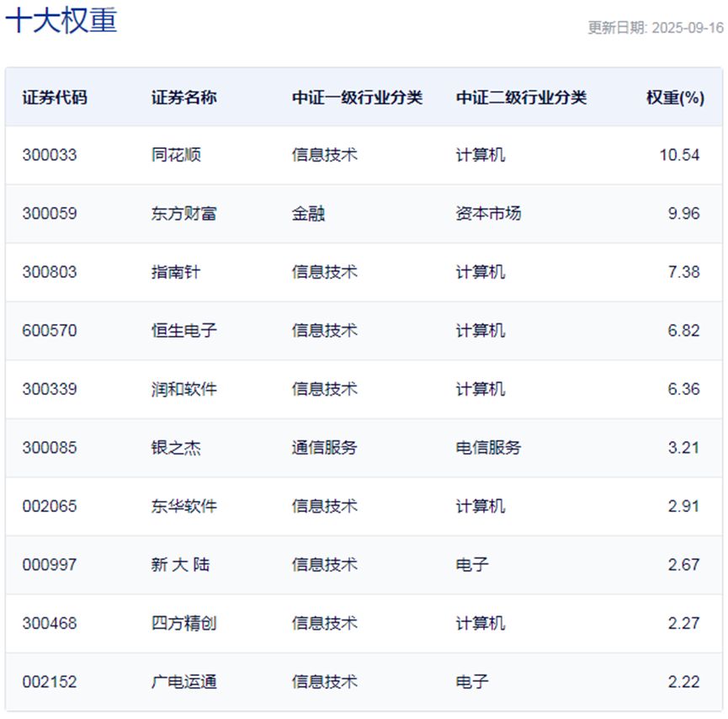This screenshot has width=728, height=719.
Task: Click the weight value 2.27
Action: click(683, 623)
